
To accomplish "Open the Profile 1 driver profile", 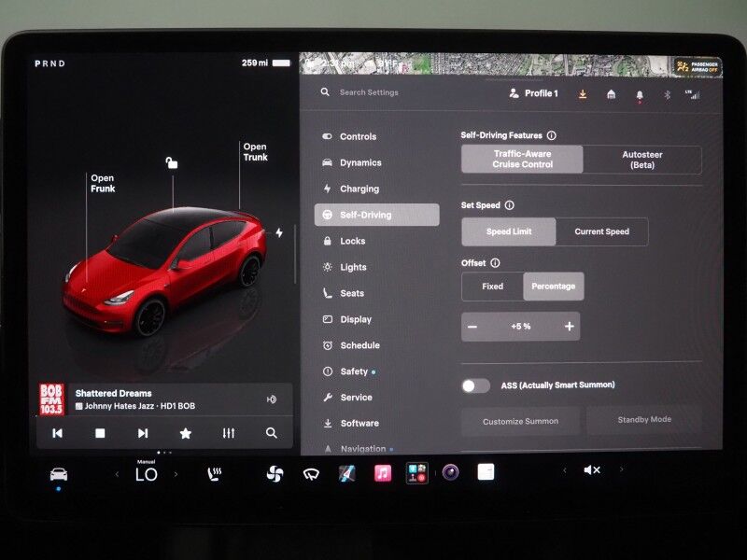I will pyautogui.click(x=533, y=93).
